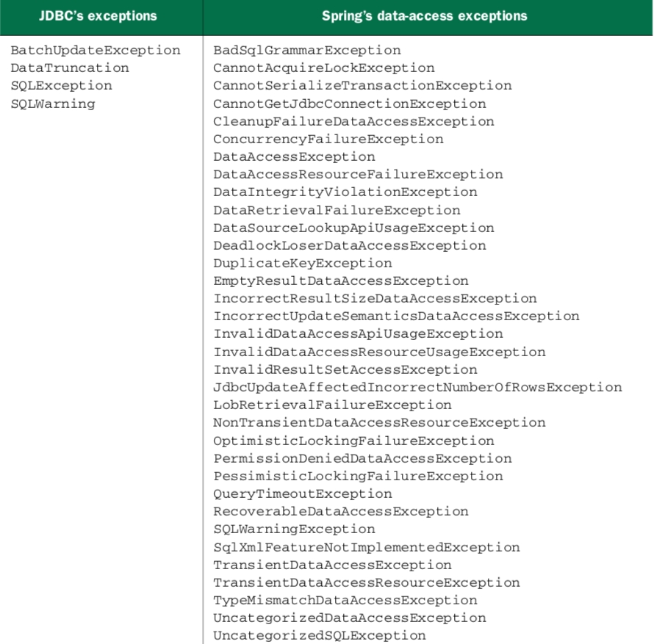Select BatchUpdateException in the JDBC column
This screenshot has height=644, width=654.
coord(96,51)
